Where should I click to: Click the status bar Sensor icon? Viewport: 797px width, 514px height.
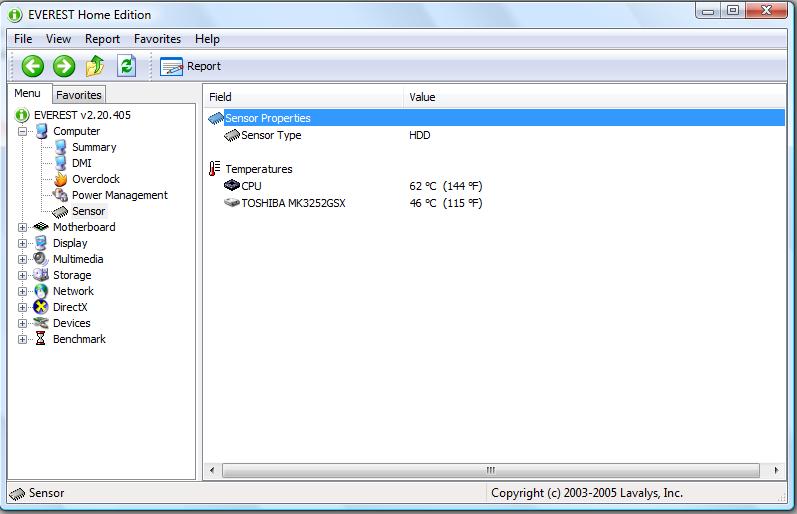pos(17,494)
